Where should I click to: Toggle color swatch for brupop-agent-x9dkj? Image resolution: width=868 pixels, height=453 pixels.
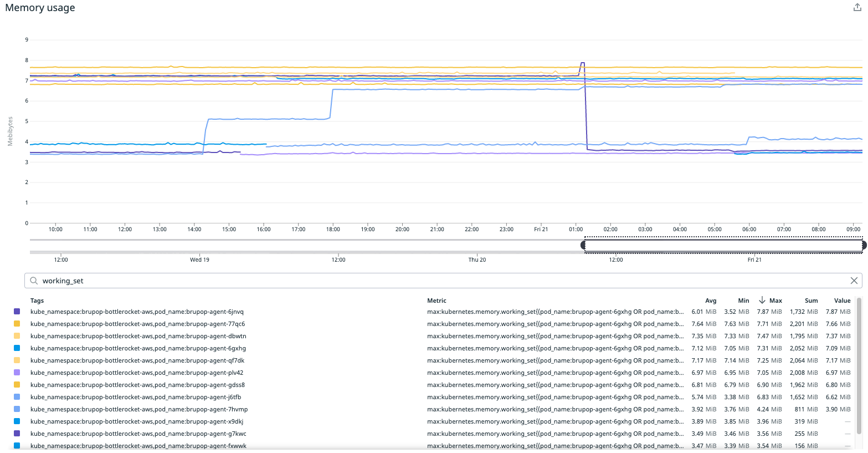[x=17, y=421]
